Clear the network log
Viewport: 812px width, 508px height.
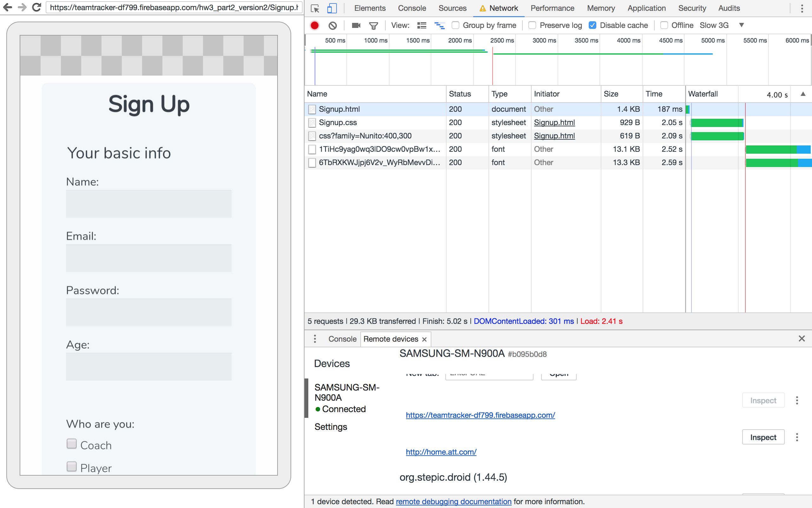coord(332,25)
